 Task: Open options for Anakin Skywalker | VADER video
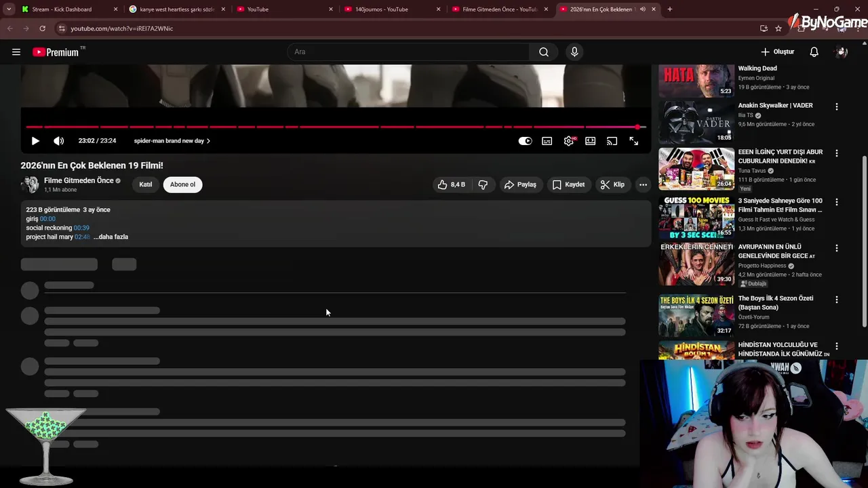click(x=836, y=107)
